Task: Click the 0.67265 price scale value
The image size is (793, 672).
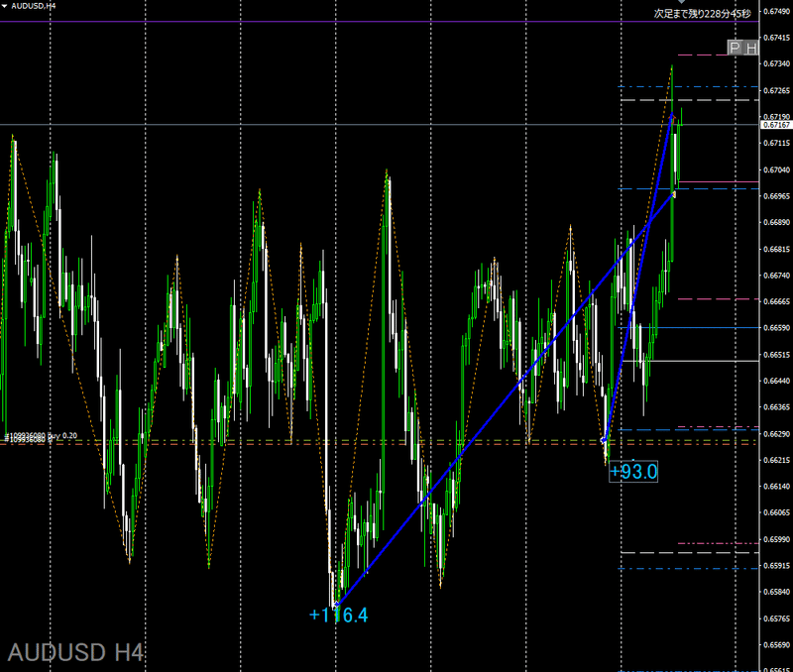Action: click(x=776, y=90)
